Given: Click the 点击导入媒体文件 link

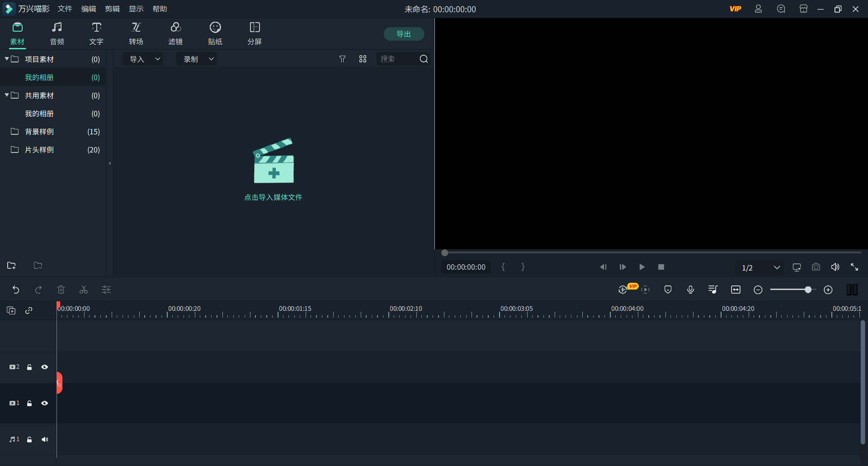Looking at the screenshot, I should point(273,197).
